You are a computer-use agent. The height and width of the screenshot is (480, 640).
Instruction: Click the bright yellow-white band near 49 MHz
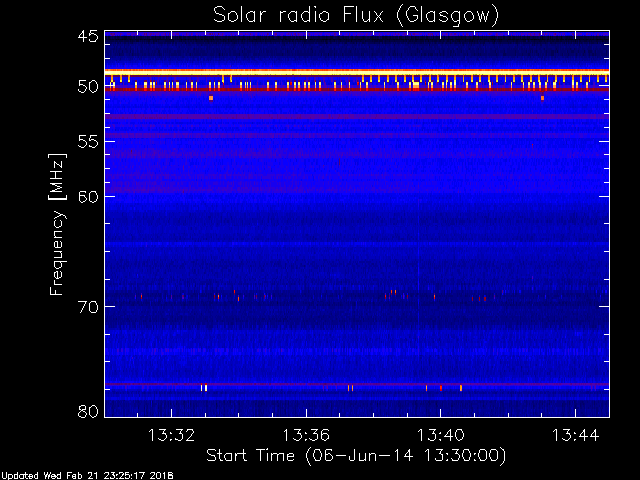(x=357, y=72)
